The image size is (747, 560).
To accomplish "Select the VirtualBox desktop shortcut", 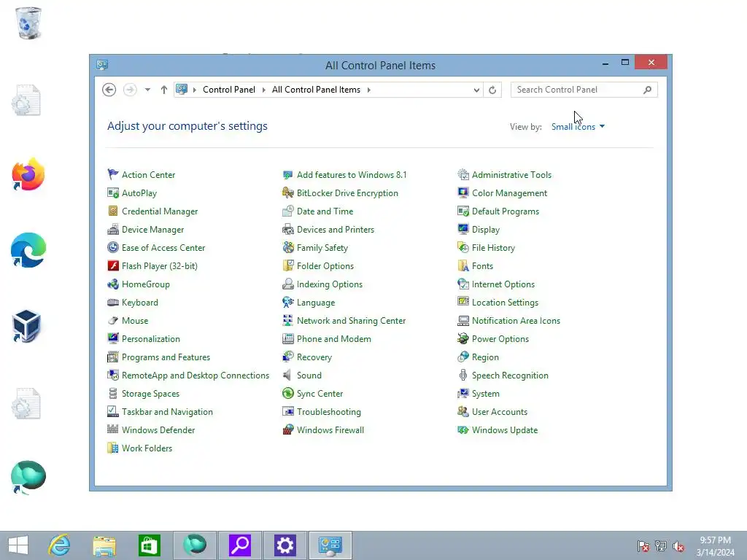I will pyautogui.click(x=27, y=326).
